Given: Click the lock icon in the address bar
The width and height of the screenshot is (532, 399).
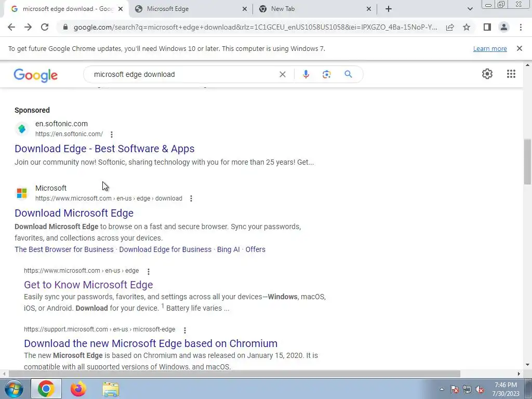Looking at the screenshot, I should [65, 27].
